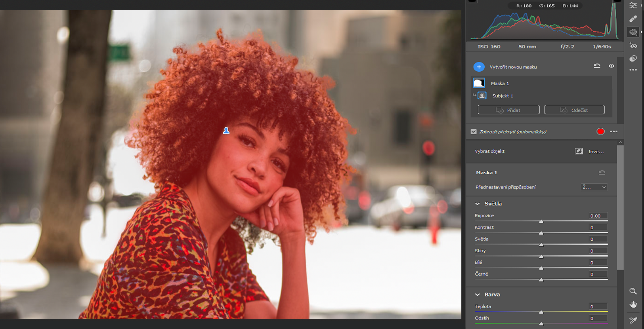
Task: Click the 'f/2.2' aperture text
Action: (x=567, y=47)
